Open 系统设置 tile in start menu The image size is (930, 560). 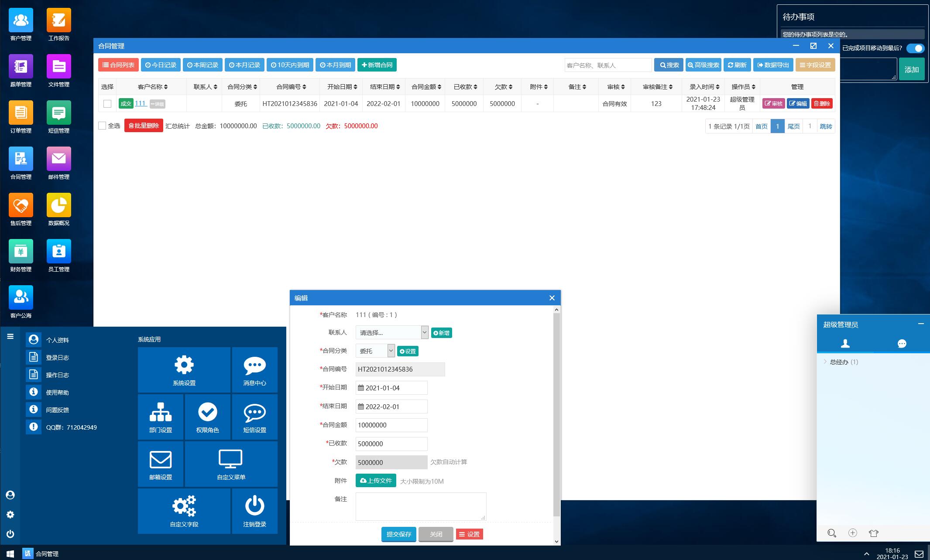(x=184, y=370)
